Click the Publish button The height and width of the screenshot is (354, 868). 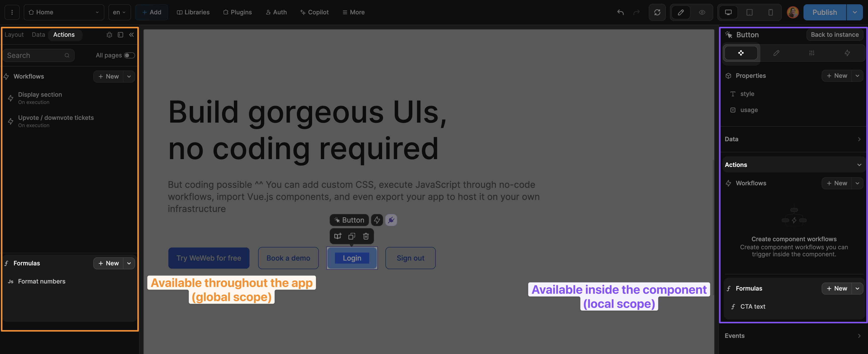coord(824,12)
